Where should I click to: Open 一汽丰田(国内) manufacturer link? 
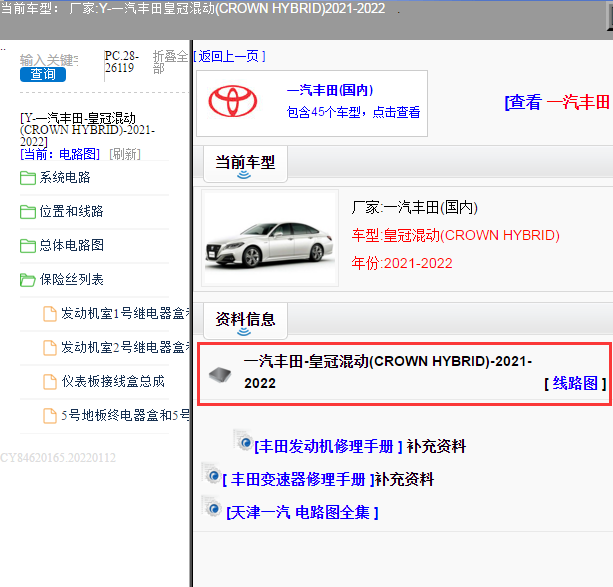[330, 90]
